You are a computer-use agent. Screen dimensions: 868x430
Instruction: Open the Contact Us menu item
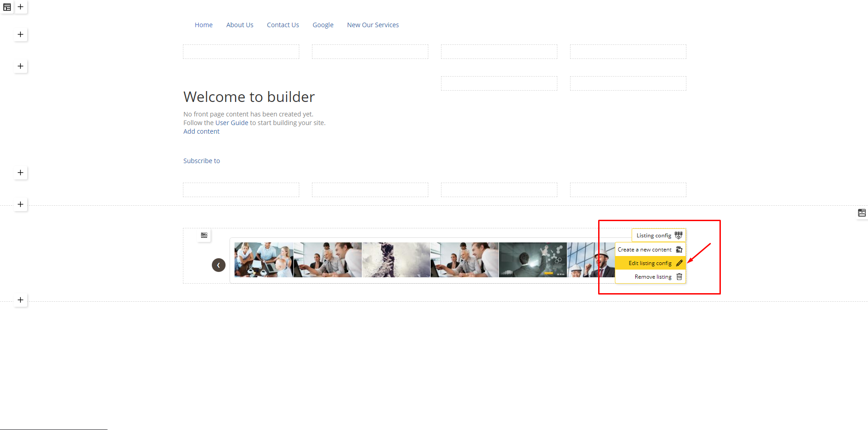pos(283,25)
